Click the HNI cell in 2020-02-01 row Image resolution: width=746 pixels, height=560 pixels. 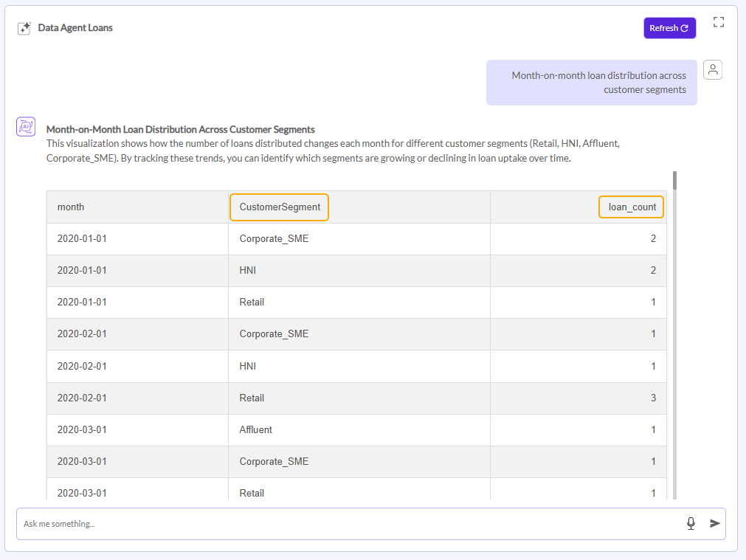[x=247, y=366]
